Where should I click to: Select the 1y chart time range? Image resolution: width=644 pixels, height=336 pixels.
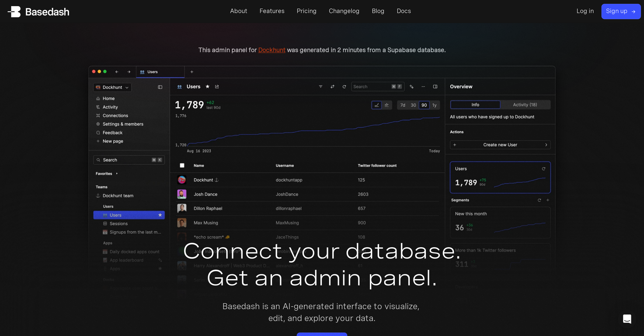click(x=434, y=105)
